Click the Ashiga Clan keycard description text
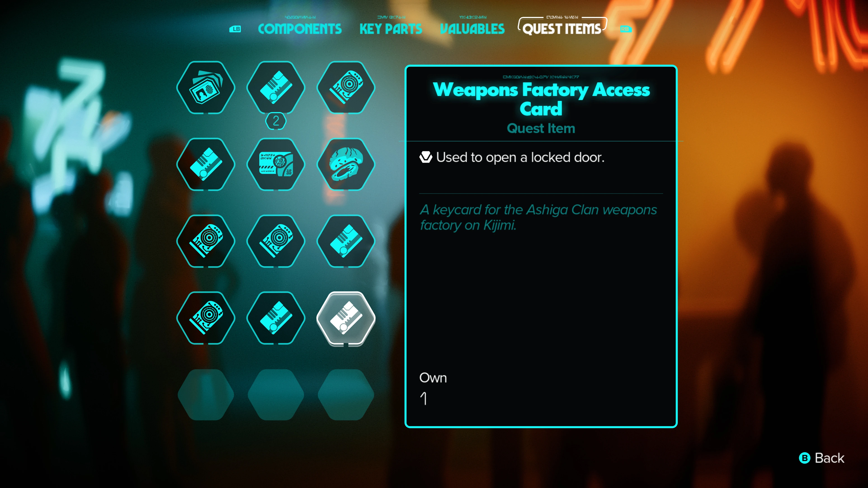This screenshot has width=868, height=488. (538, 217)
